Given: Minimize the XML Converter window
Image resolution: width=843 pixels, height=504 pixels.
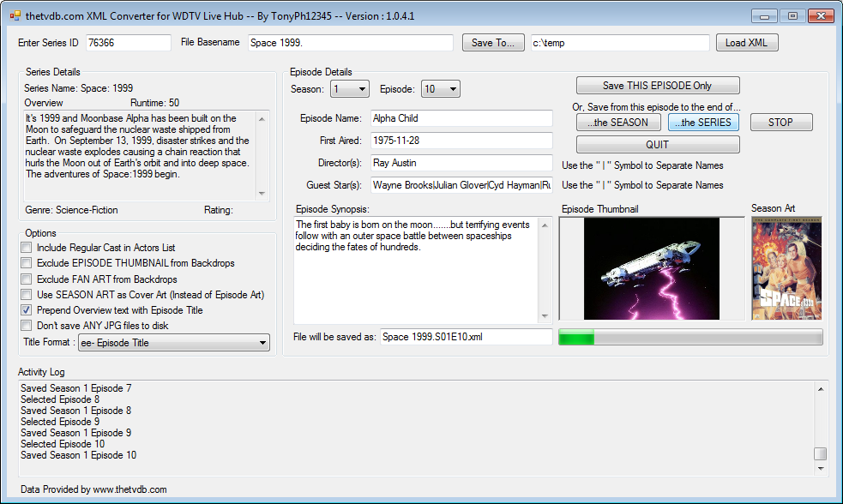Looking at the screenshot, I should click(x=764, y=16).
